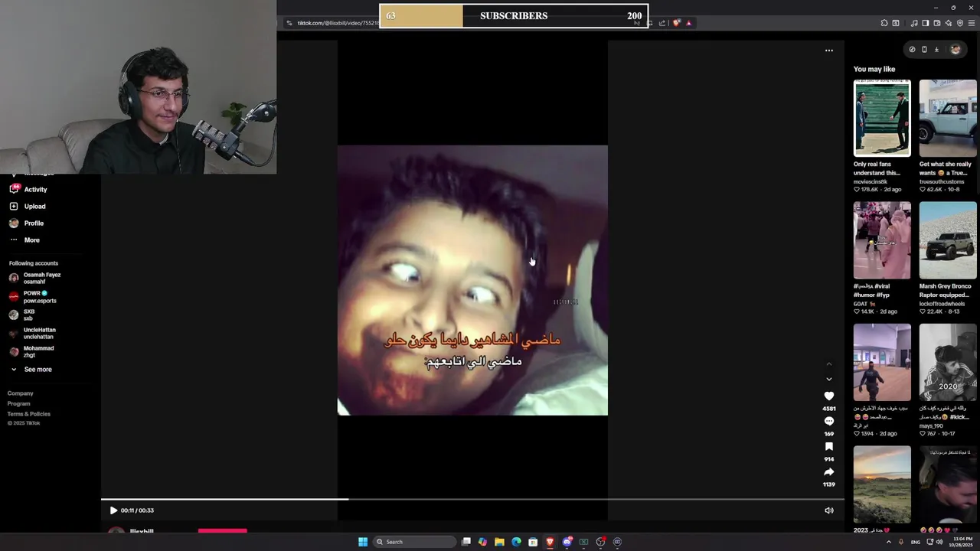The image size is (980, 551).
Task: Click the iliaxbill uploader name
Action: 142,531
